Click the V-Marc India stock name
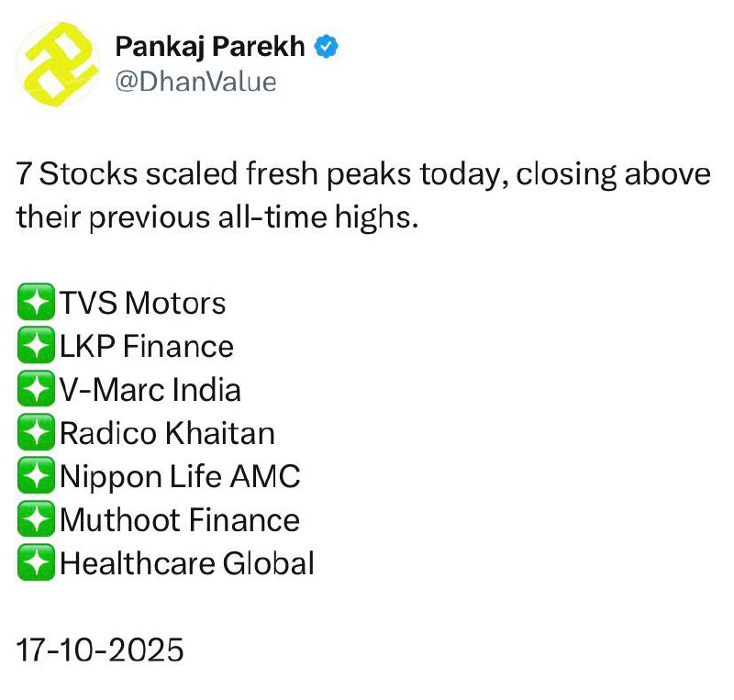 150,390
